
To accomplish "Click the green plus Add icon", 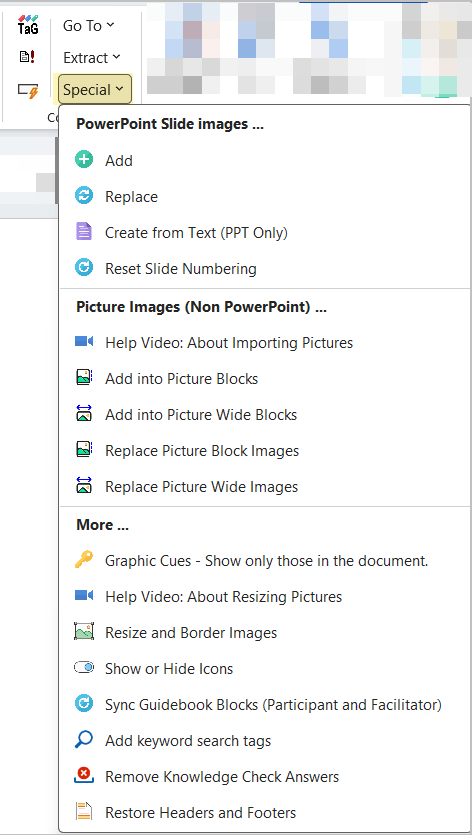I will coord(84,160).
